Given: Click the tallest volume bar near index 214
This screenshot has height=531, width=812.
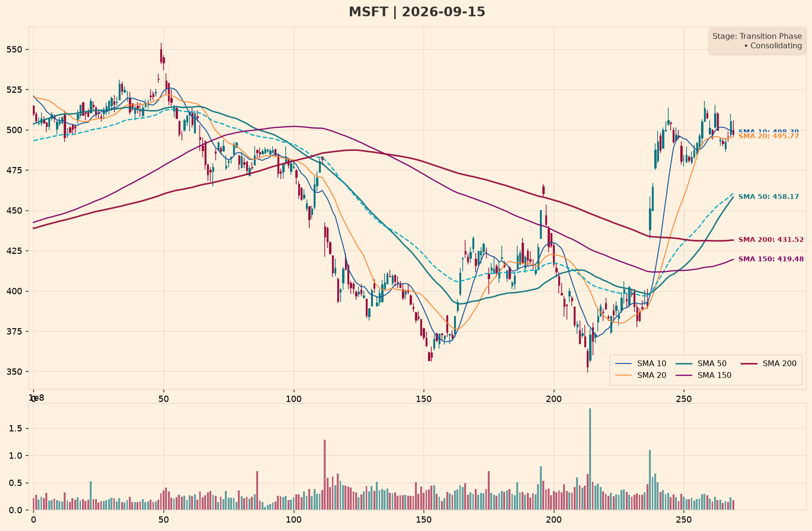Looking at the screenshot, I should (590, 459).
